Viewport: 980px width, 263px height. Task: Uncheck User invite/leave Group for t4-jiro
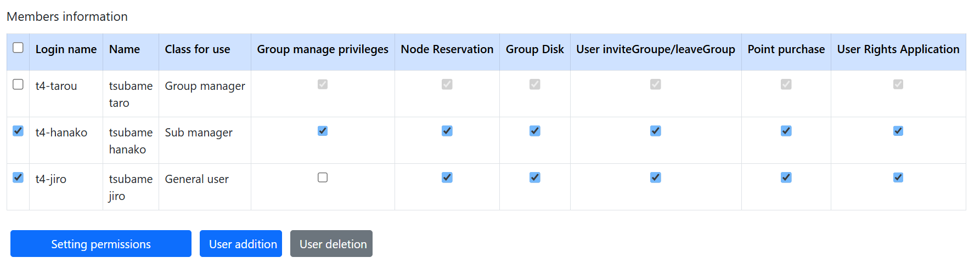tap(656, 178)
